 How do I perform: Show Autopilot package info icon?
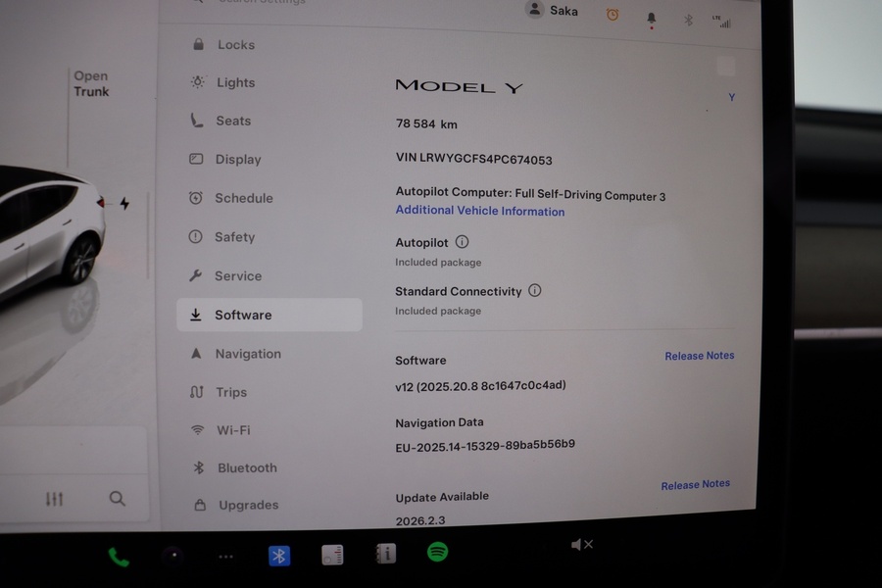tap(462, 242)
